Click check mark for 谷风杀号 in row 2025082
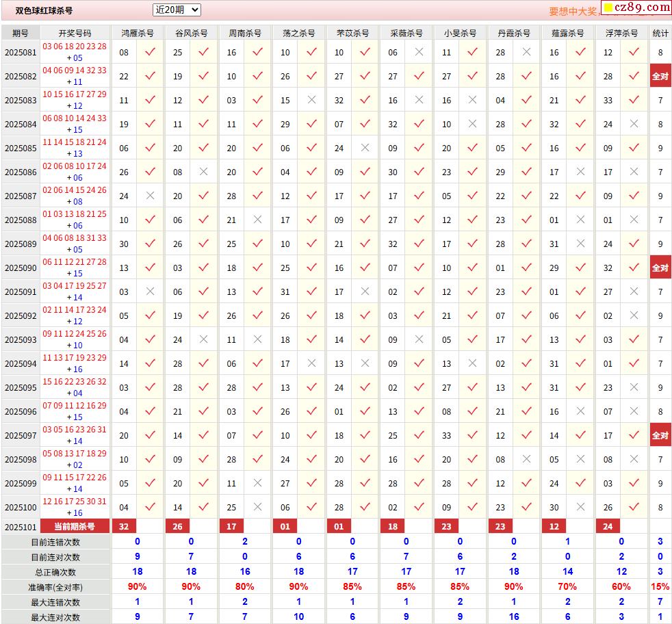Screen dimensions: 672x624 click(203, 76)
